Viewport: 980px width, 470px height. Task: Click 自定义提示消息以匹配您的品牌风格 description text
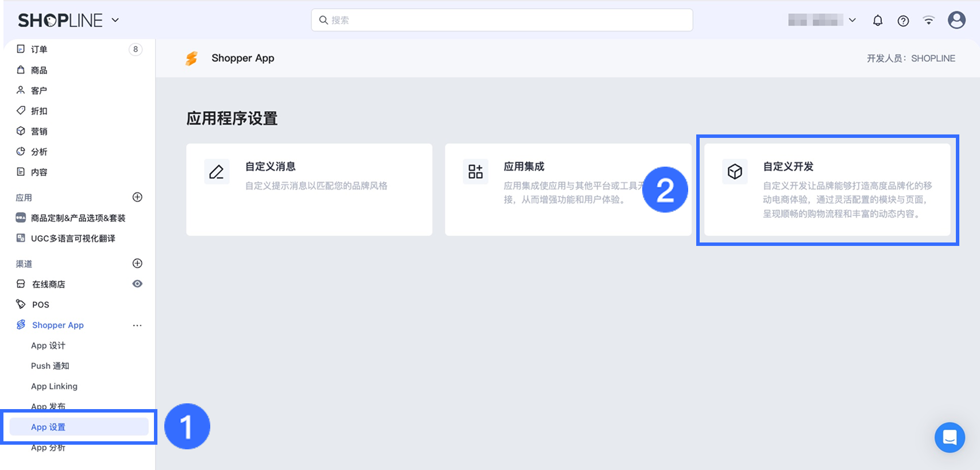click(317, 186)
